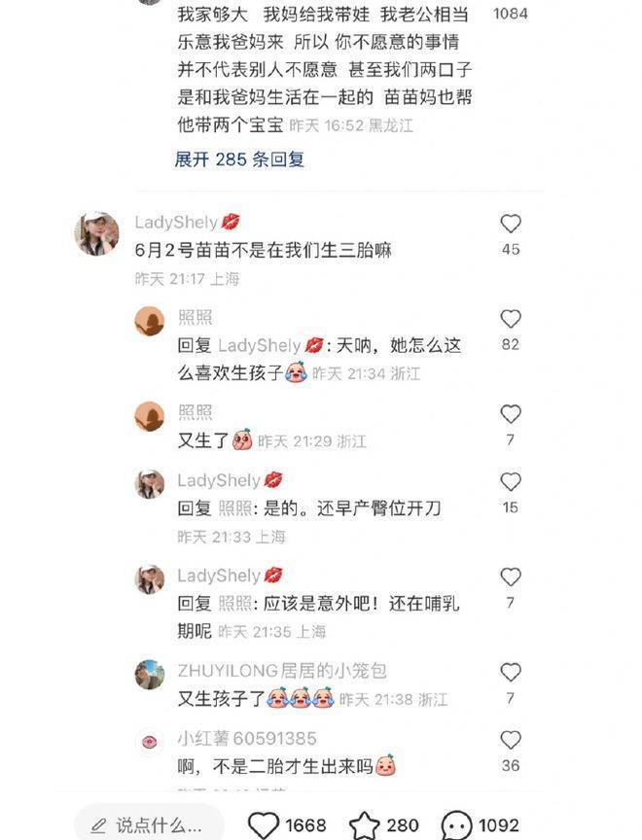The image size is (642, 840).
Task: Toggle the star favorite showing 280
Action: pos(365,825)
